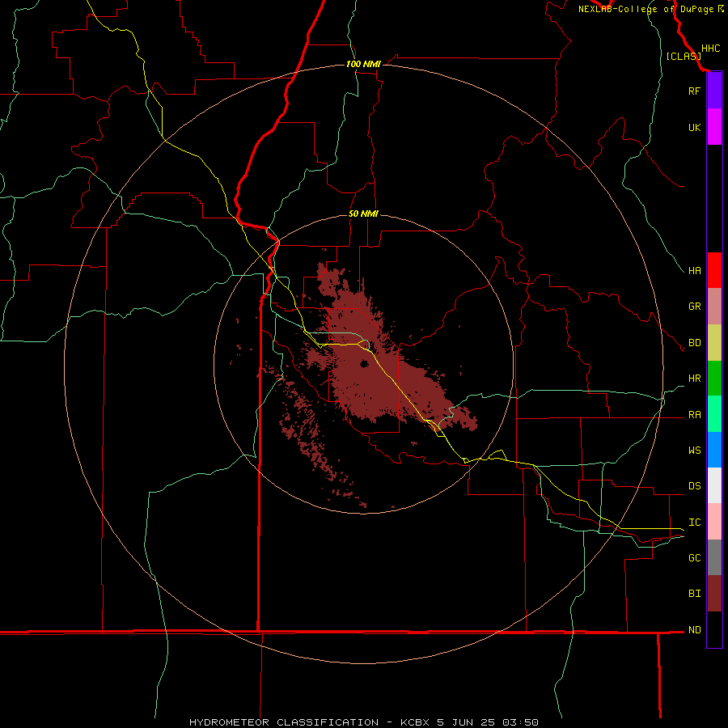Click the IC legend label

[x=694, y=523]
